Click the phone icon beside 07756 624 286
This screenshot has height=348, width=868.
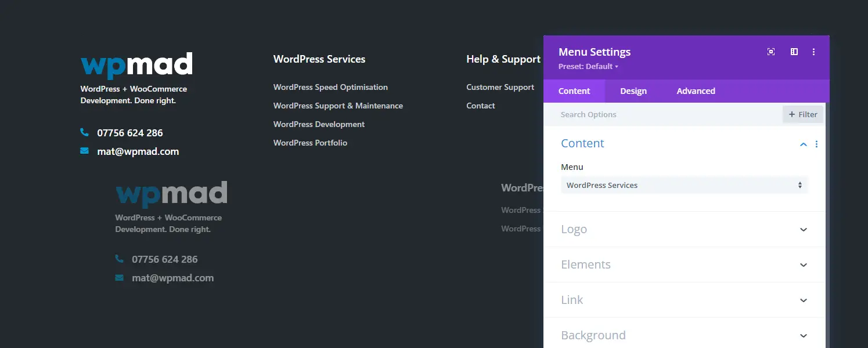click(85, 132)
